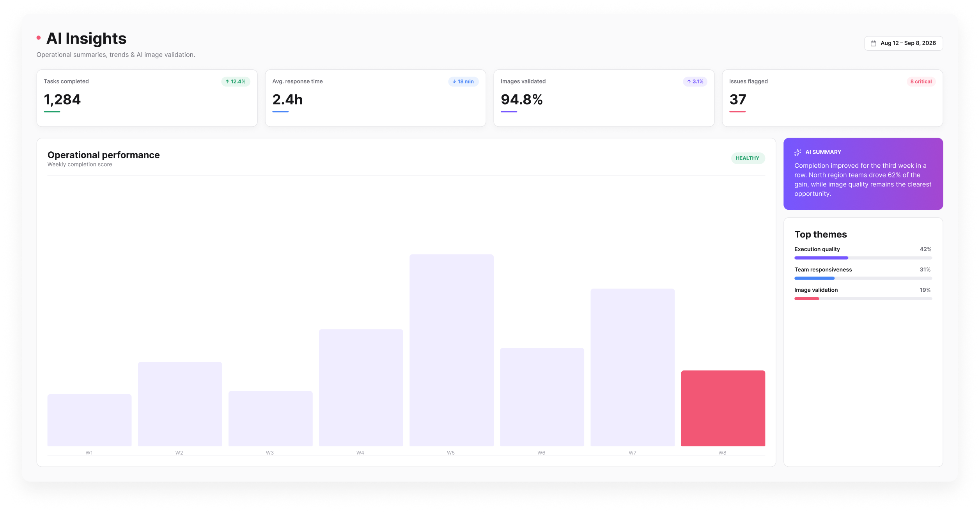Screen dimensions: 980x512
Task: Click the 12.4% increase badge
Action: click(x=236, y=81)
